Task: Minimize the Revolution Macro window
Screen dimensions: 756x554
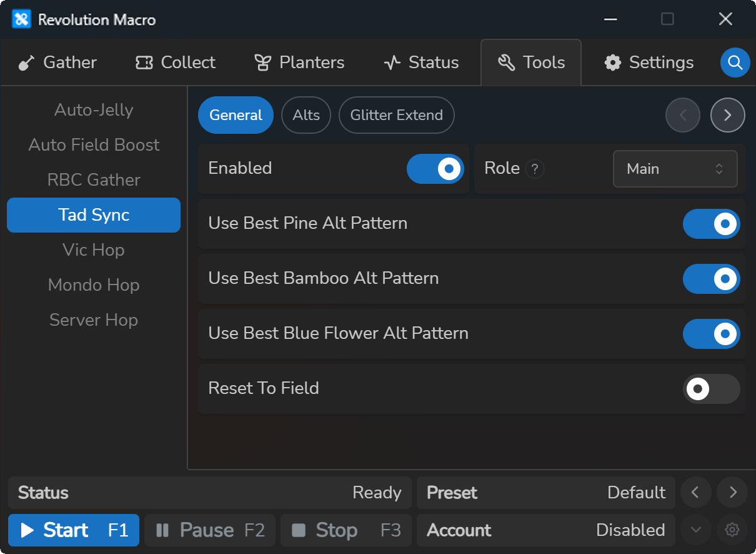Action: (610, 19)
